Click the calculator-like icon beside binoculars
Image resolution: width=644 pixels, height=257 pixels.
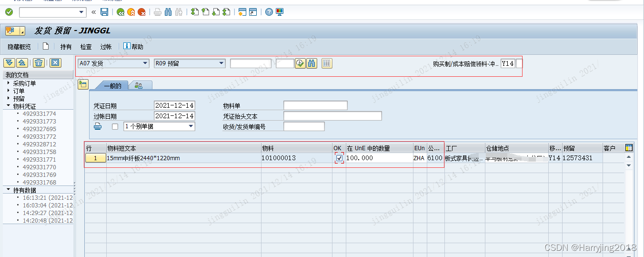tap(327, 63)
